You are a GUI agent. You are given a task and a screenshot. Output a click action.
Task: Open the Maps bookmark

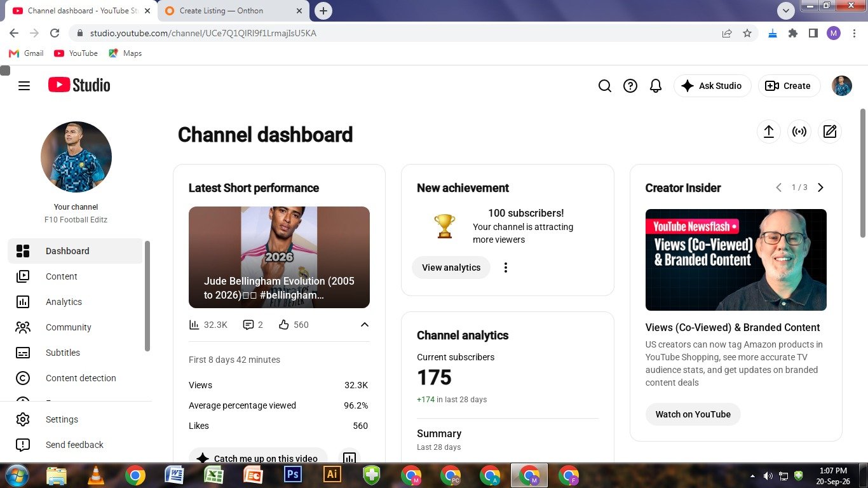[125, 53]
